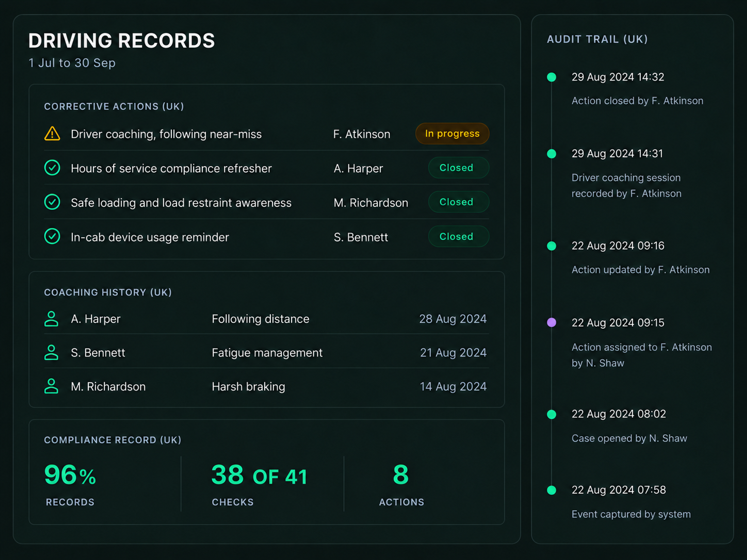Open 'Safe loading and load restraint awareness' action
Screen dimensions: 747x560
click(x=181, y=203)
